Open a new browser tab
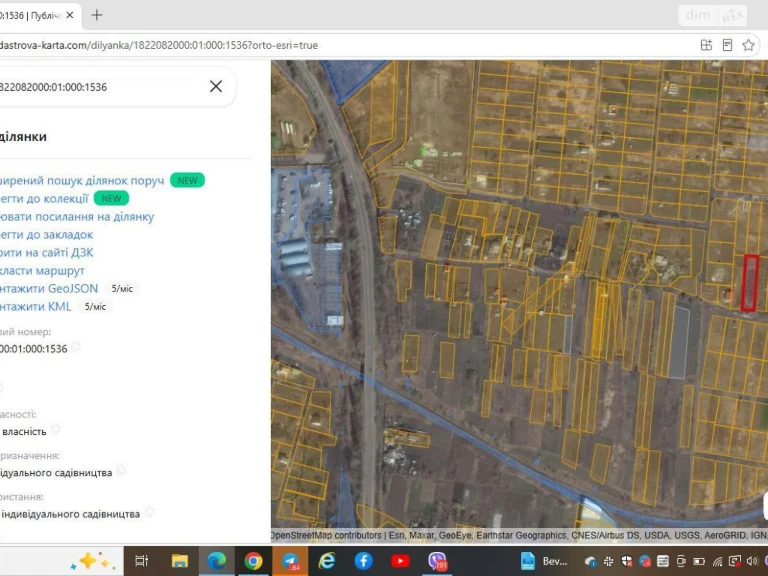Viewport: 768px width, 576px height. 96,15
